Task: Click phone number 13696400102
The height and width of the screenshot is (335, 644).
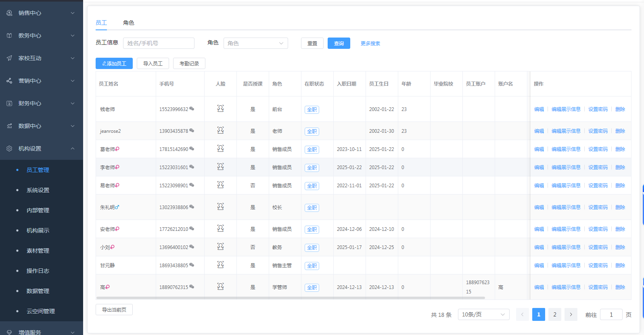Action: tap(174, 247)
